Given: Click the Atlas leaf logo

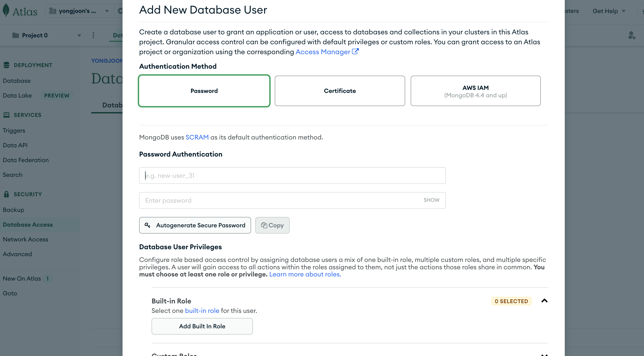Looking at the screenshot, I should point(6,11).
